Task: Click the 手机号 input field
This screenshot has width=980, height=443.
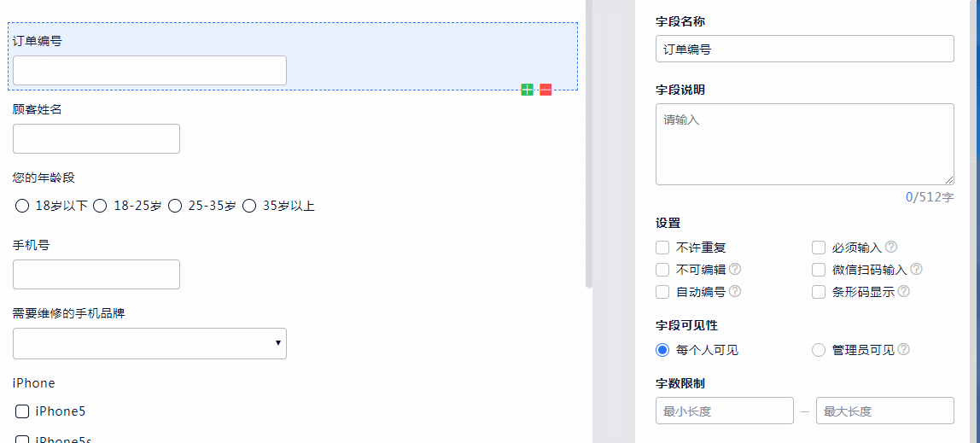Action: click(96, 274)
